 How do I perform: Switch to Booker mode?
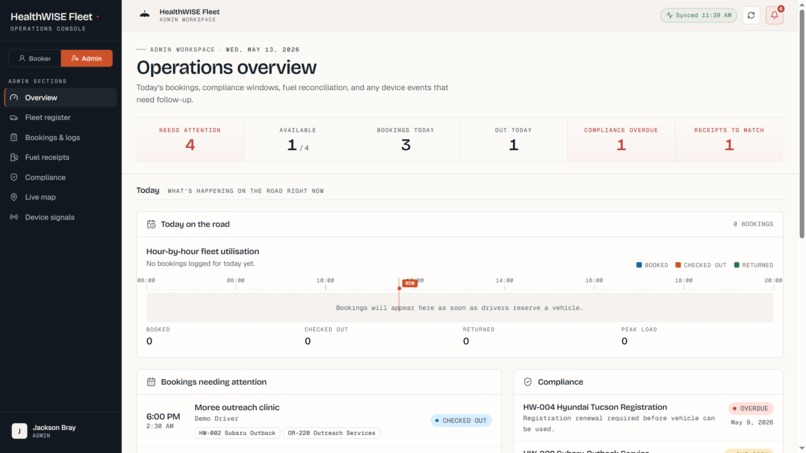(x=34, y=59)
